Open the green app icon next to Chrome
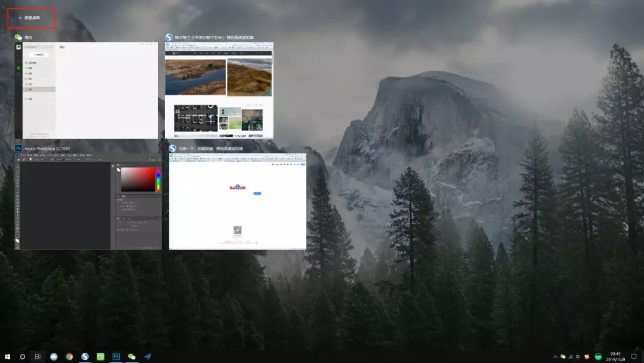 pos(101,356)
